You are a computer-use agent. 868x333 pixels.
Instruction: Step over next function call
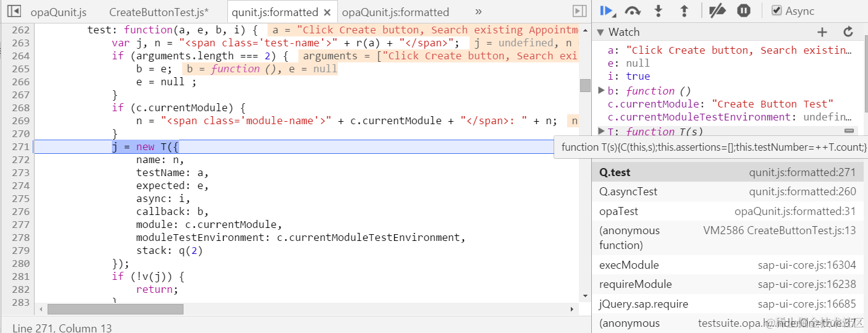coord(633,11)
